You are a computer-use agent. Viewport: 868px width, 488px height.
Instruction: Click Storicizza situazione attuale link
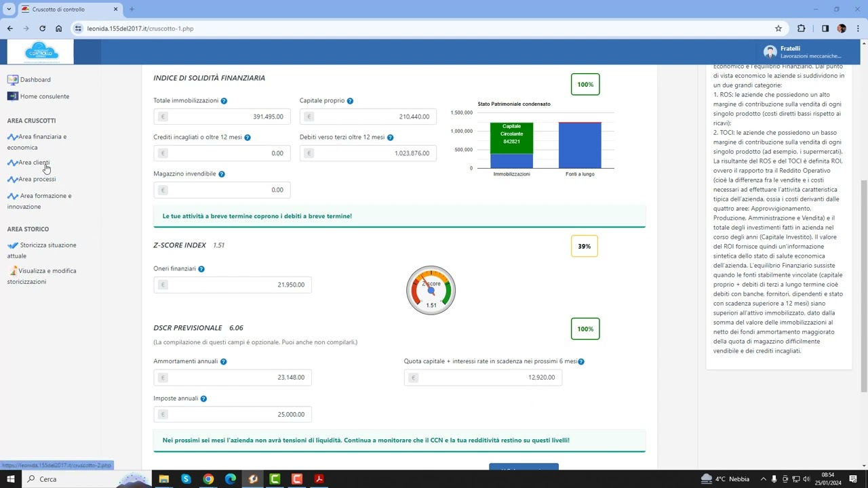(47, 245)
